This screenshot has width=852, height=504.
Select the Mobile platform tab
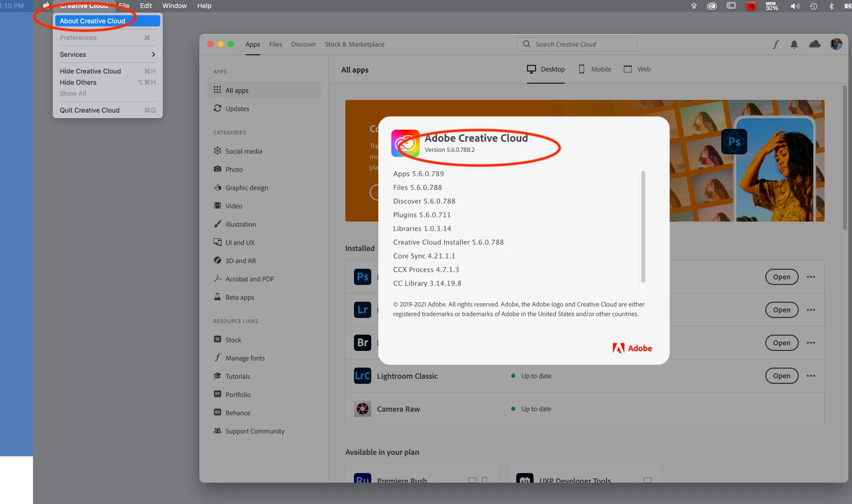[595, 69]
